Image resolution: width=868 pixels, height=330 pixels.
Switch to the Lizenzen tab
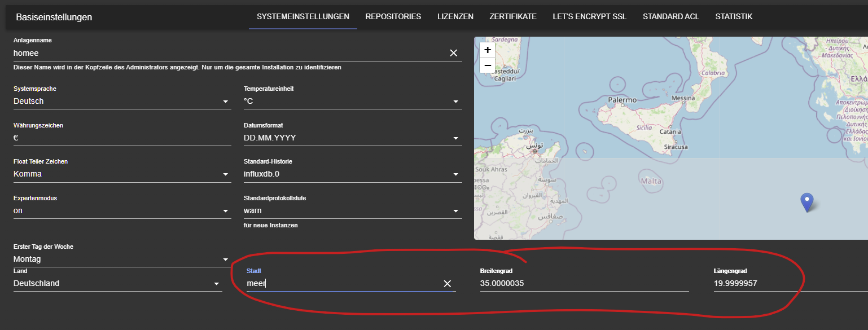[455, 17]
